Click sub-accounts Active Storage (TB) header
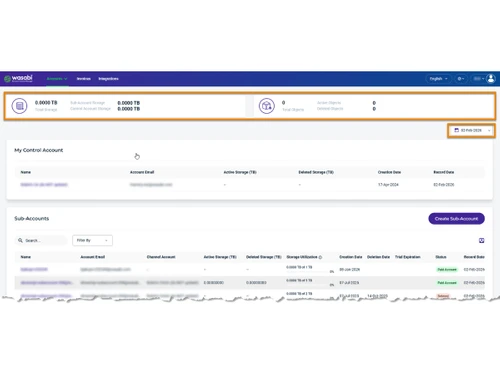Viewport: 500px width, 375px height. pyautogui.click(x=220, y=257)
